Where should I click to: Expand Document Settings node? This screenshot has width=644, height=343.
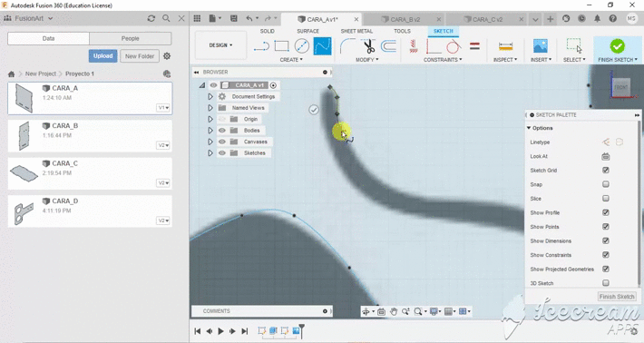click(x=210, y=96)
